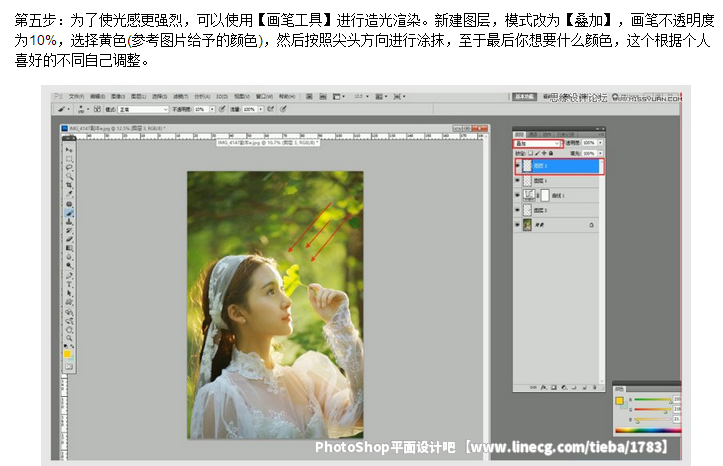The width and height of the screenshot is (723, 466).
Task: Click the color spectrum bar in Color panel
Action: point(648,431)
